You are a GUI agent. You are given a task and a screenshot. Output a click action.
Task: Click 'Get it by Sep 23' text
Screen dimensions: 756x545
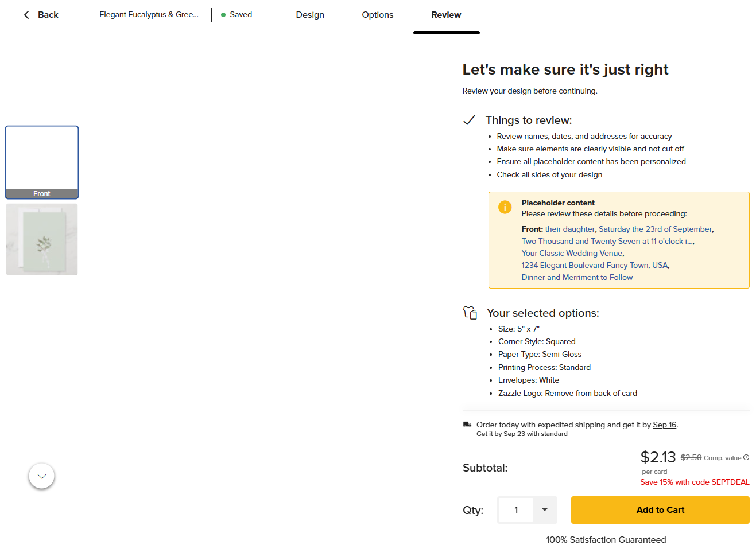522,434
